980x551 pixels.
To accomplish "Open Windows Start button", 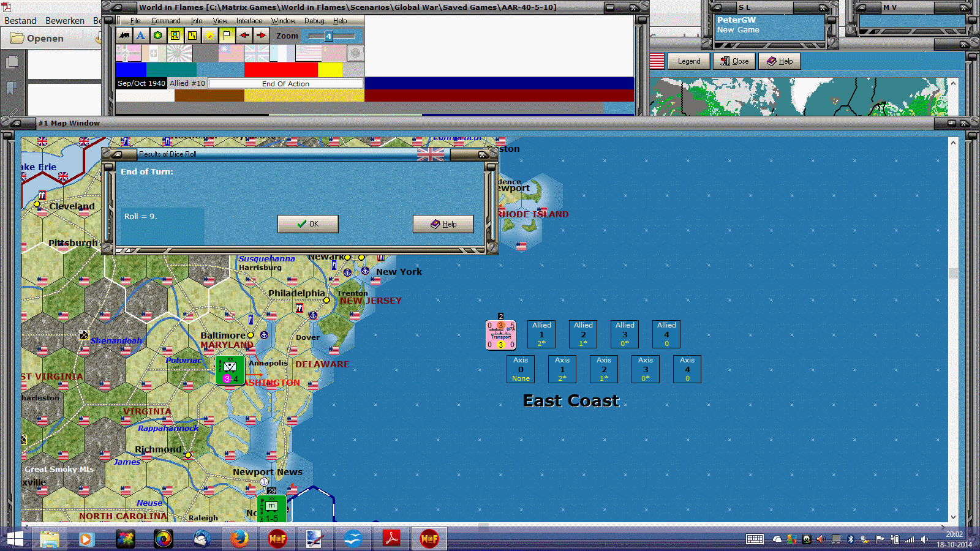I will [x=15, y=539].
